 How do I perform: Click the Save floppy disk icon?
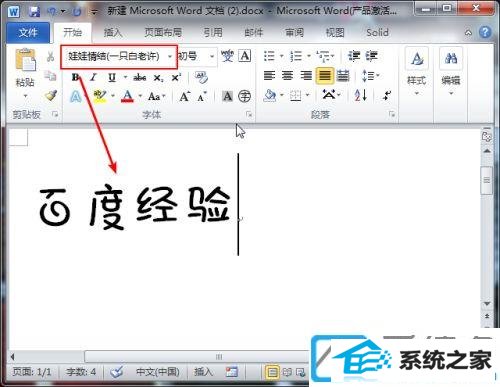point(34,12)
